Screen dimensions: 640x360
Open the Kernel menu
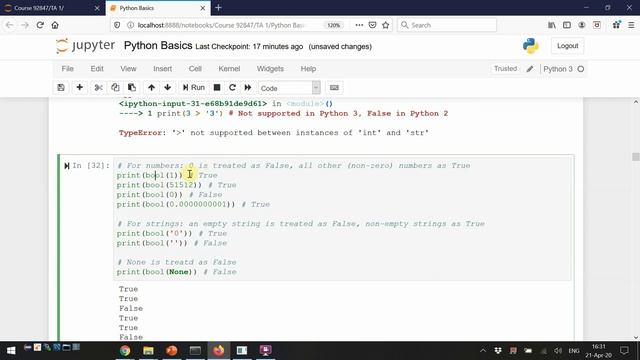[x=229, y=69]
